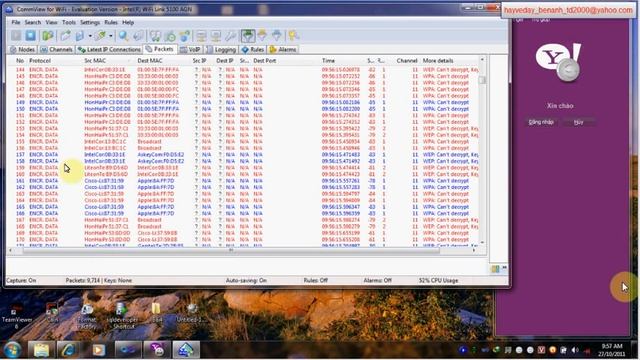Open the View menu
The image size is (640, 360).
pos(51,22)
